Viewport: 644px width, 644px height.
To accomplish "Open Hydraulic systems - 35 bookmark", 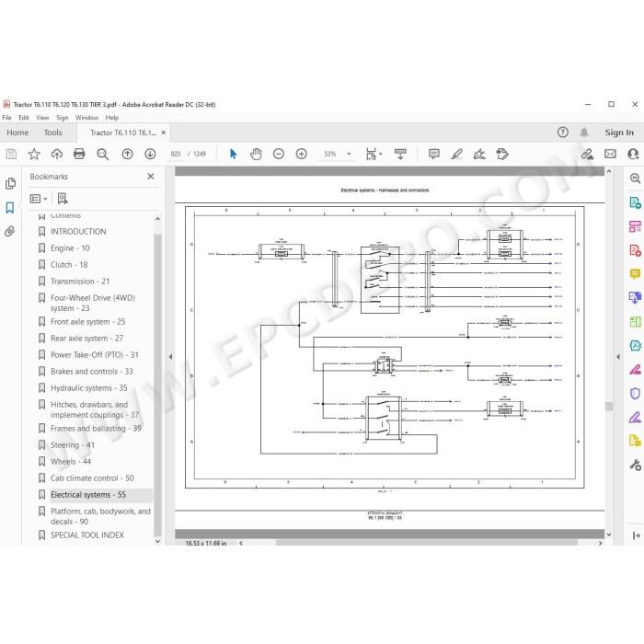I will pyautogui.click(x=88, y=387).
